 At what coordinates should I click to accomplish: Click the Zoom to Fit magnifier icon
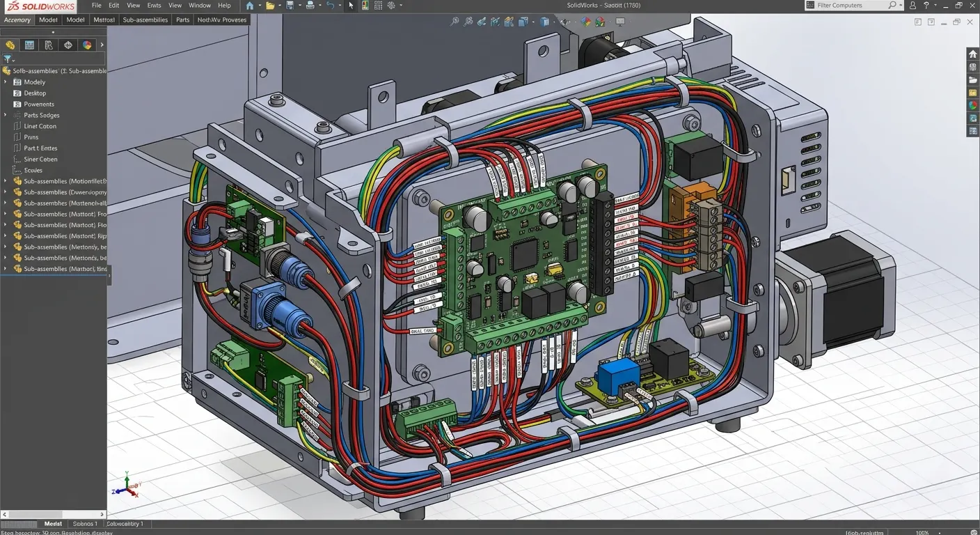point(455,22)
